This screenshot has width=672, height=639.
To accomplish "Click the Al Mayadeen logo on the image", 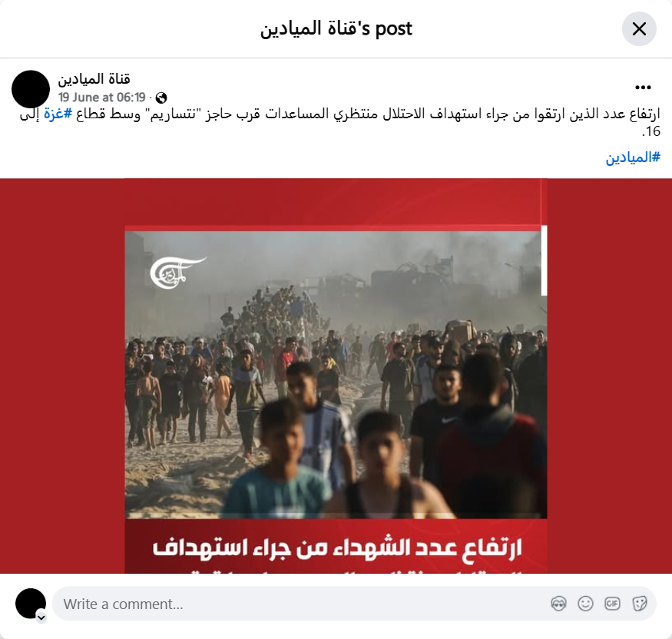I will [178, 272].
